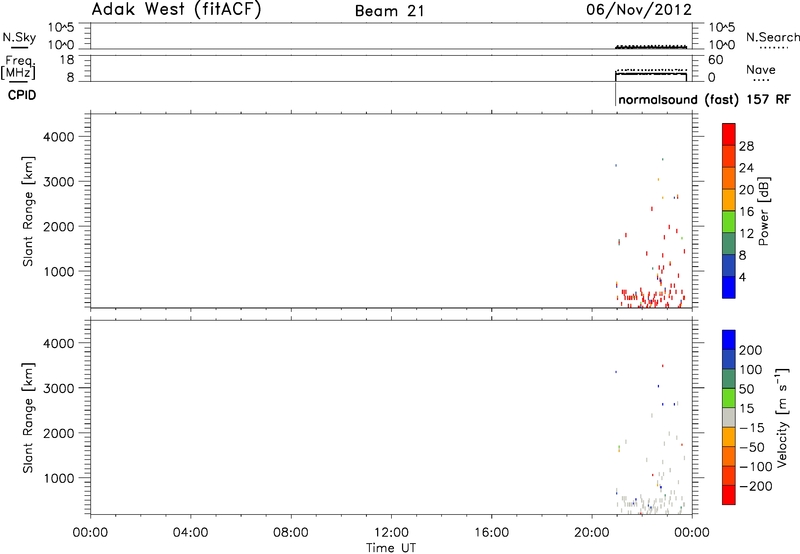This screenshot has height=554, width=800.
Task: Click the red bottom segment of the Velocity colorbar
Action: click(x=729, y=495)
